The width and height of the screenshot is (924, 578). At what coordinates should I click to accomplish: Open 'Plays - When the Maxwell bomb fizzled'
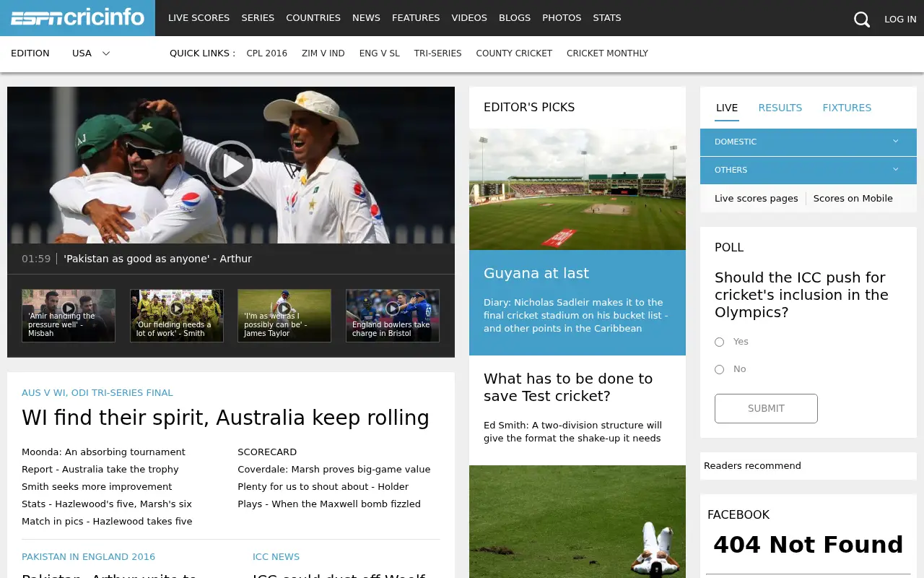(x=329, y=504)
